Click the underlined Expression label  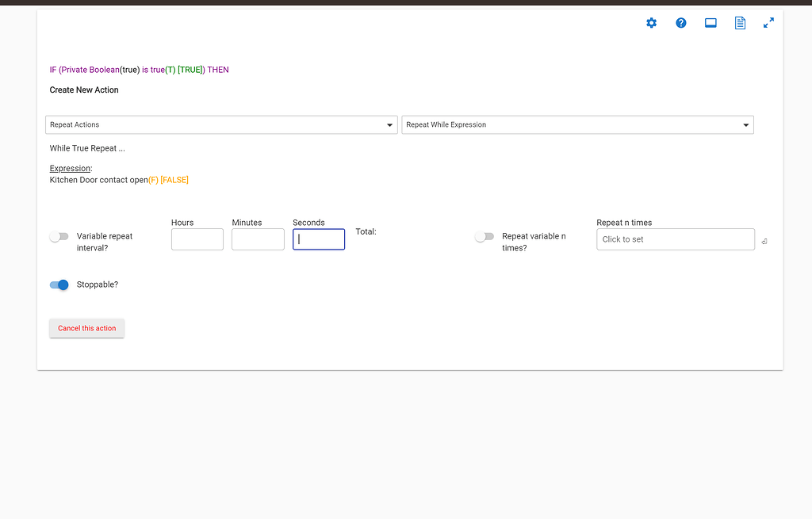pos(71,169)
